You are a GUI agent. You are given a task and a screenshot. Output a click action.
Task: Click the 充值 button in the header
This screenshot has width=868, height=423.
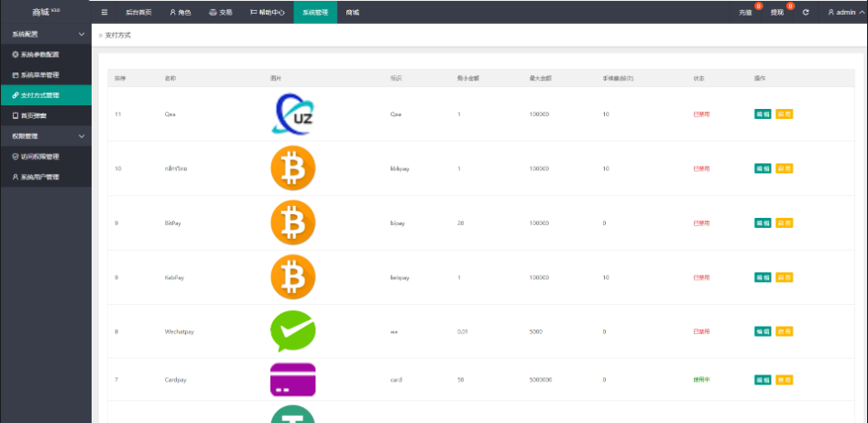pyautogui.click(x=745, y=12)
